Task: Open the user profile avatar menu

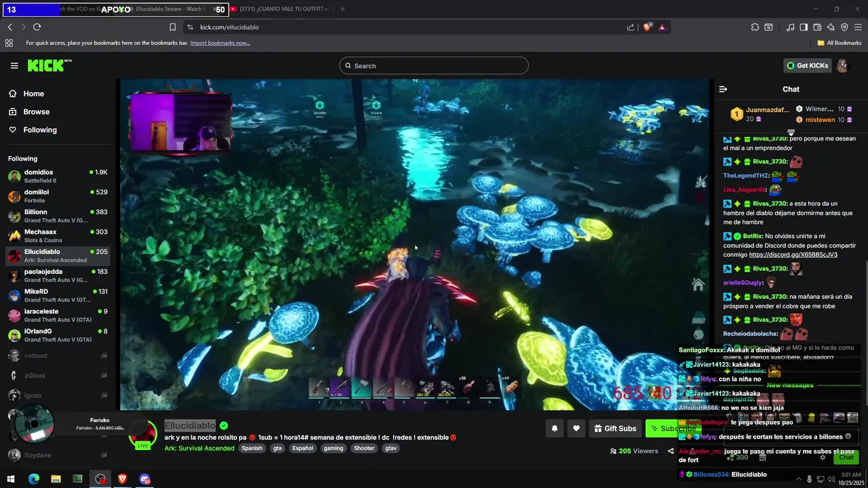Action: (x=842, y=66)
